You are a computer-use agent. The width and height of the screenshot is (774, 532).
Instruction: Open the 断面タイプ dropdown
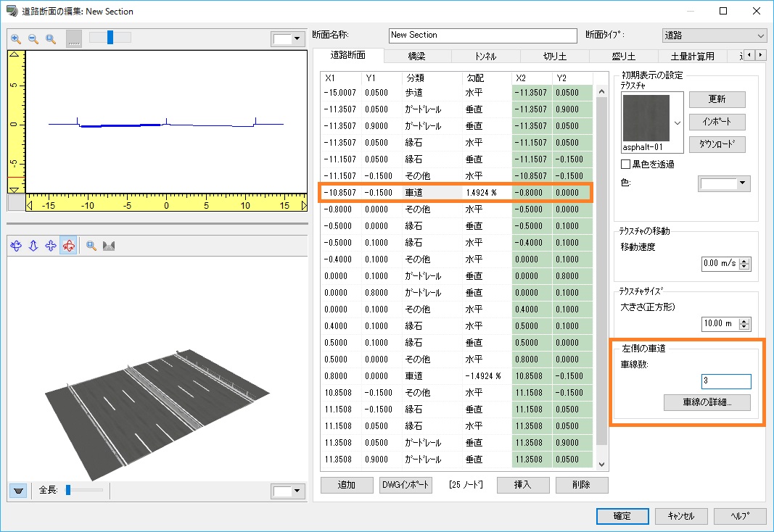[x=714, y=35]
